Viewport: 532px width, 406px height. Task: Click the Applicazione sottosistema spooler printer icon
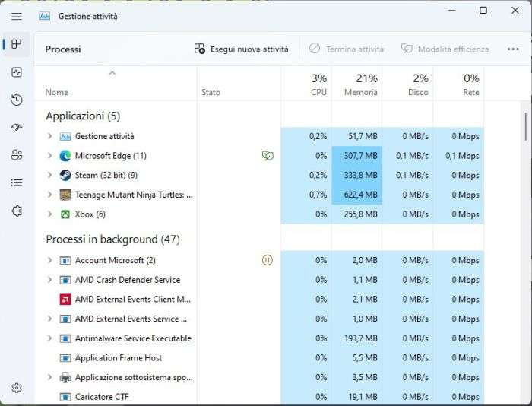point(65,377)
